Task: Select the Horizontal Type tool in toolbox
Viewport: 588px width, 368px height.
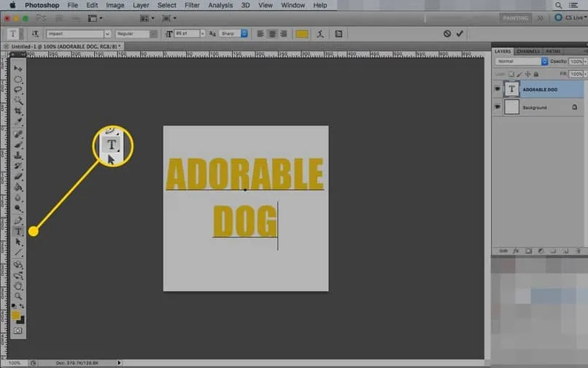Action: click(19, 231)
